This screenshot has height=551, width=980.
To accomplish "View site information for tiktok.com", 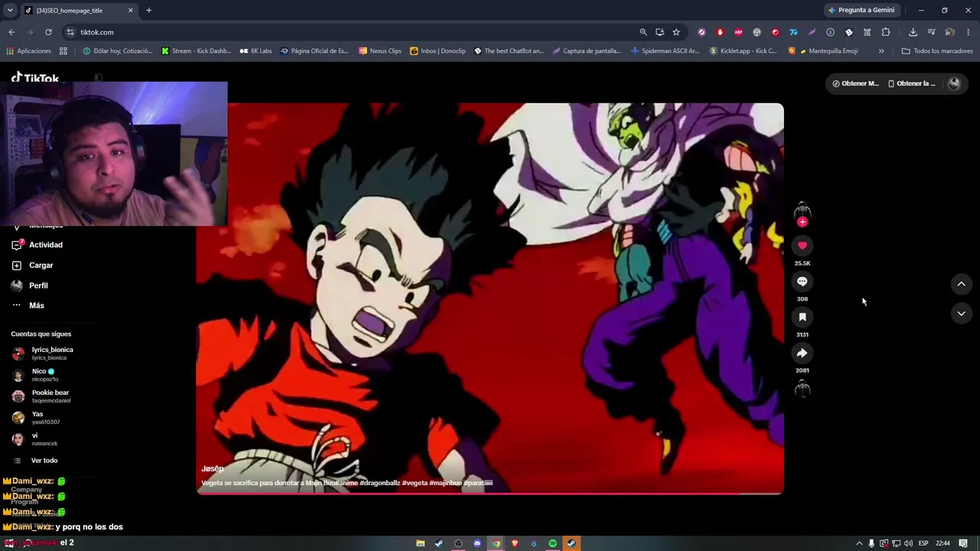I will click(70, 32).
